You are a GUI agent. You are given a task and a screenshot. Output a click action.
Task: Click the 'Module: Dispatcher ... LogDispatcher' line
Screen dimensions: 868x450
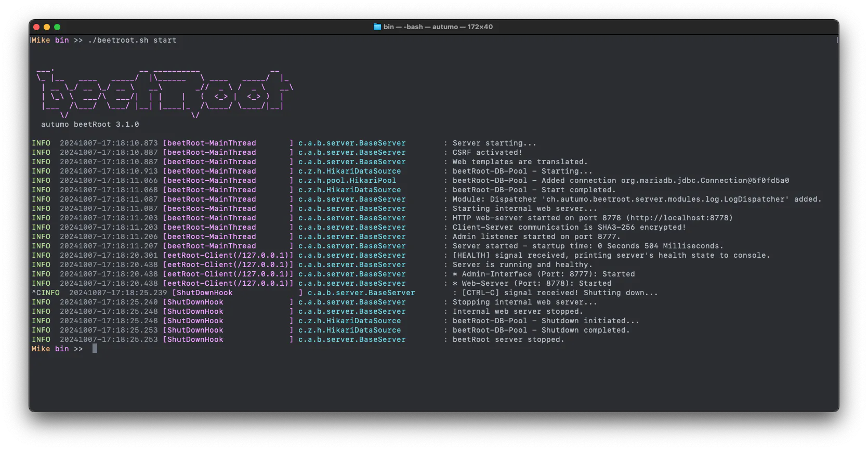click(x=637, y=199)
